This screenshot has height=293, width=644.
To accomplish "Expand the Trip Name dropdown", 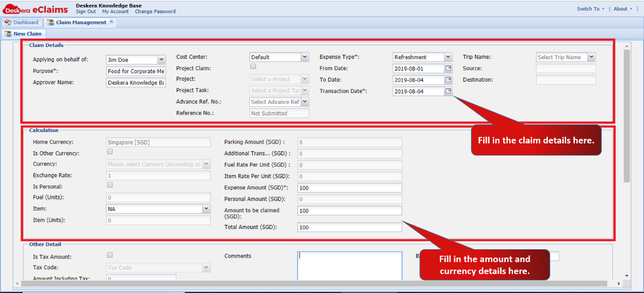I will click(x=591, y=57).
